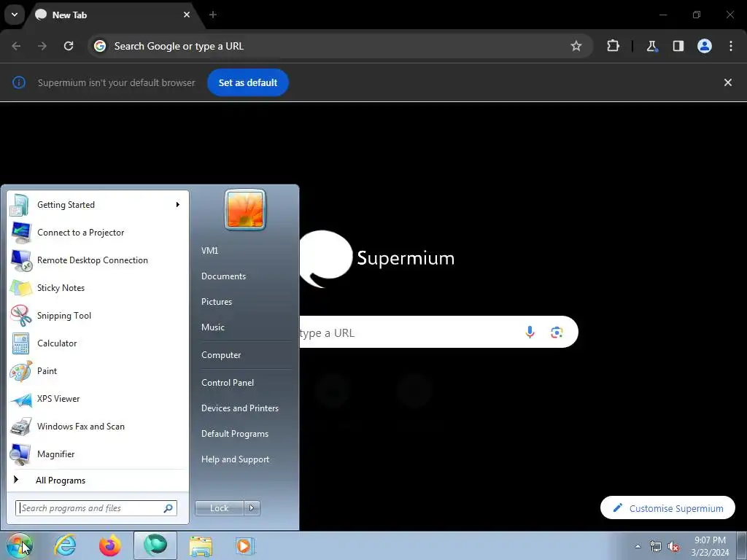Image resolution: width=747 pixels, height=560 pixels.
Task: Launch Magnifier
Action: [x=98, y=454]
